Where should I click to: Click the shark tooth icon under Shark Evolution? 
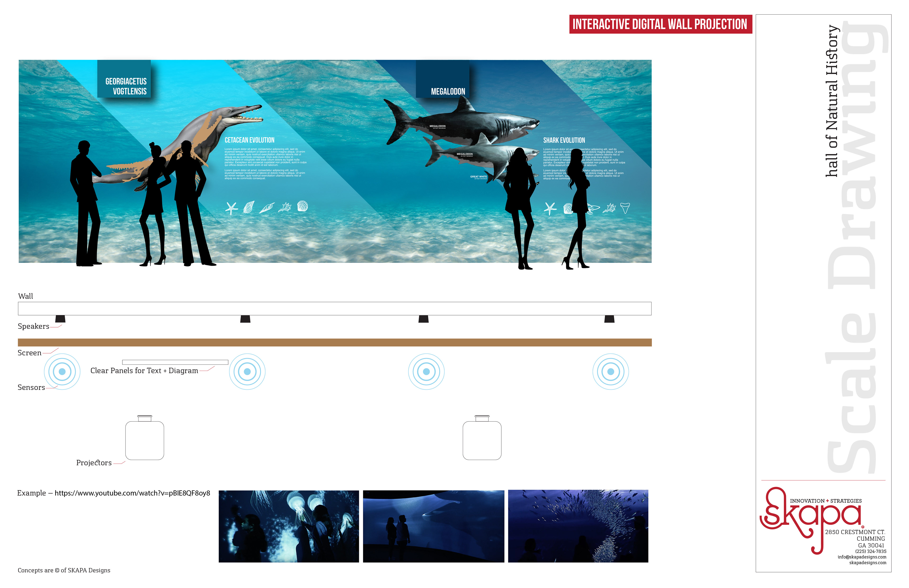pyautogui.click(x=625, y=208)
